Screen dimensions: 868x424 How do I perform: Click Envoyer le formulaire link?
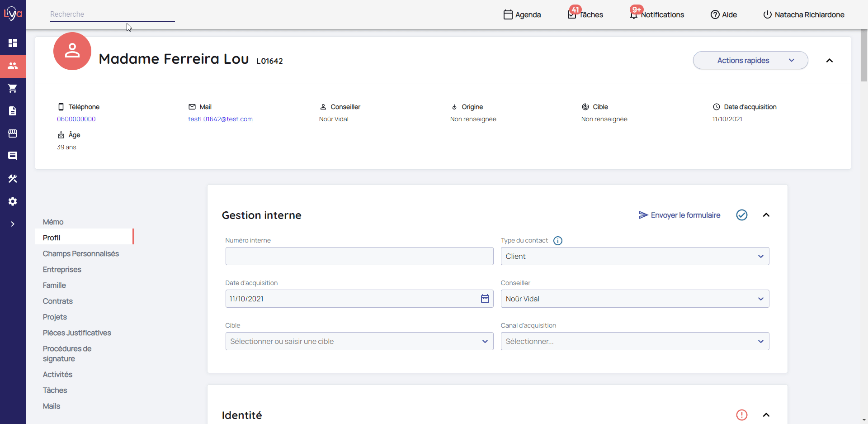click(x=679, y=215)
